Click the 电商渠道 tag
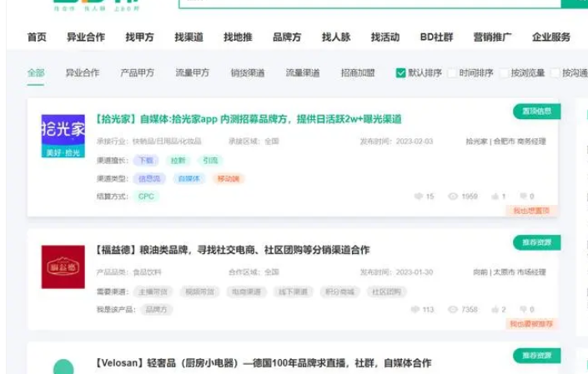This screenshot has height=374, width=588. point(246,292)
